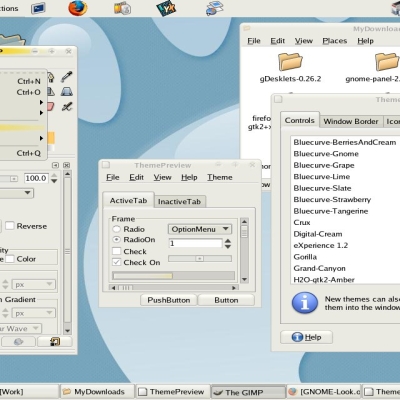
Task: Click the ThemePreview window menu icon
Action: click(106, 165)
